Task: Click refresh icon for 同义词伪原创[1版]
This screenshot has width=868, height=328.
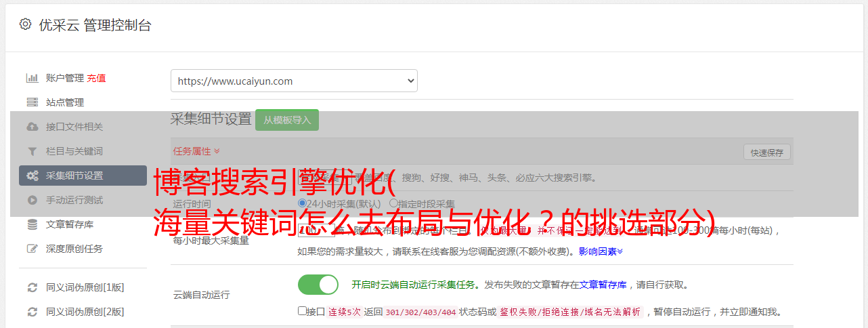Action: point(32,287)
